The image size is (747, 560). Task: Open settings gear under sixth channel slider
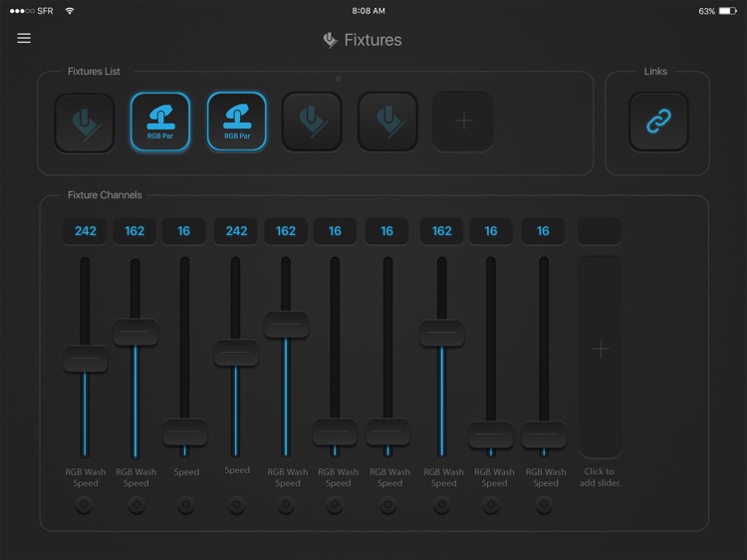[335, 504]
